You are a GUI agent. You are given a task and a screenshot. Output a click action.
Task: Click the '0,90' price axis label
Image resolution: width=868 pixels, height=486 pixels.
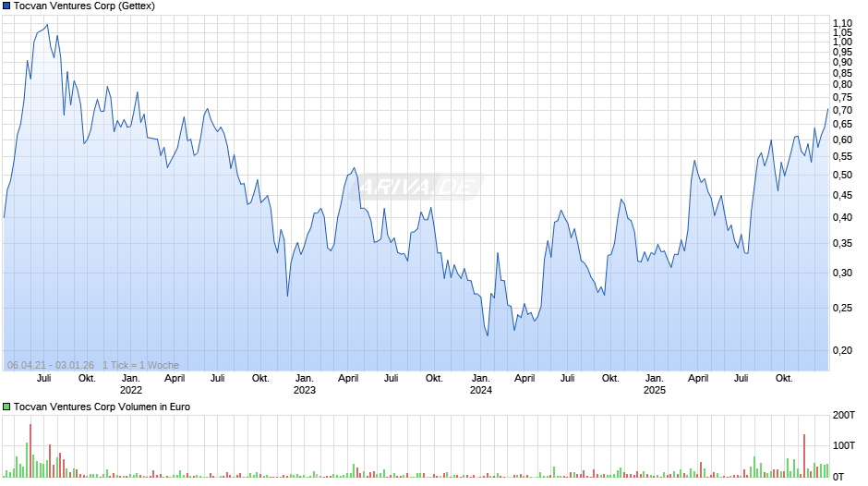(842, 63)
